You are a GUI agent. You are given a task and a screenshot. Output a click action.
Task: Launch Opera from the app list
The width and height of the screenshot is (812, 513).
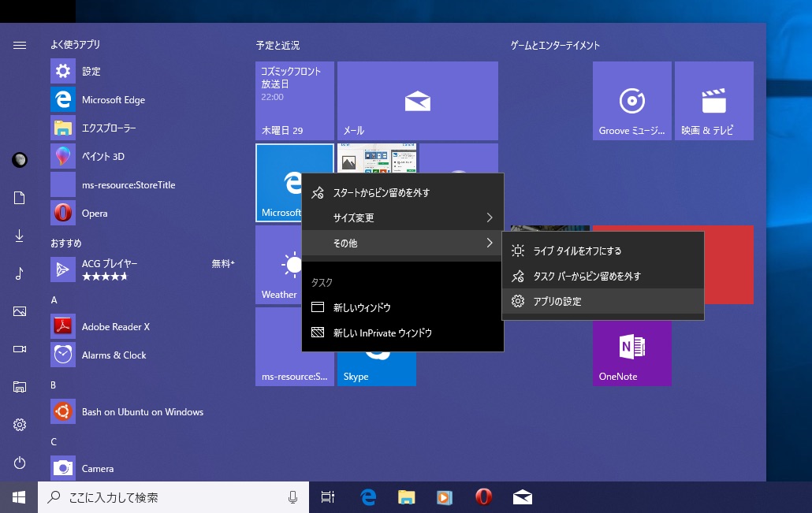(x=143, y=213)
